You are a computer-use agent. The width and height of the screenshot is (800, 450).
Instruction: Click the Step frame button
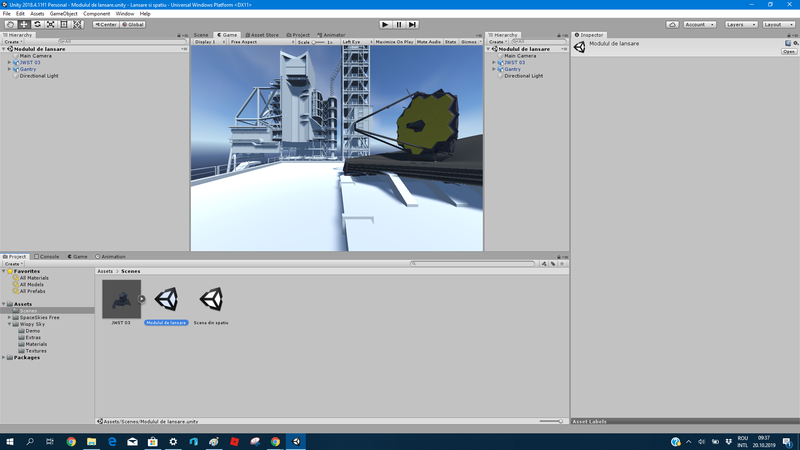coord(412,24)
